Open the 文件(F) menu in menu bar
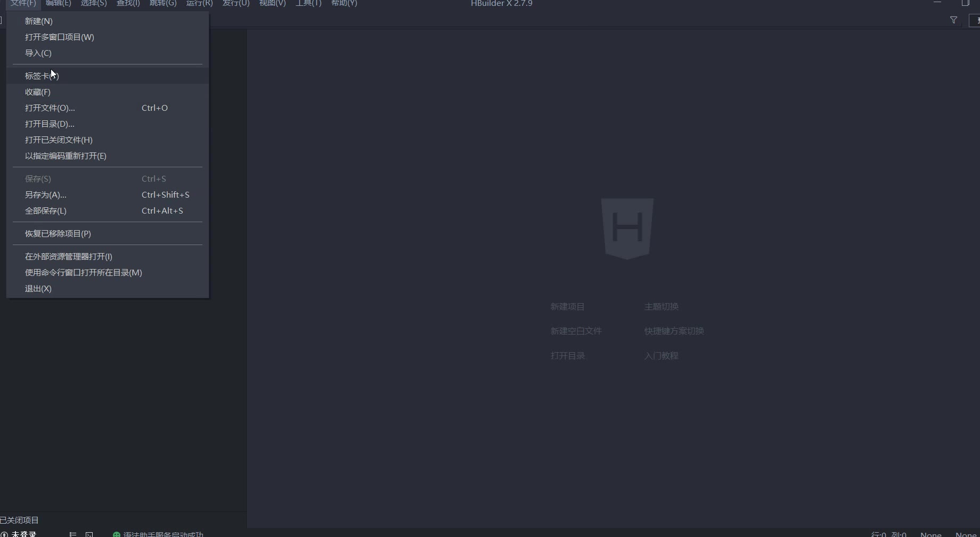The height and width of the screenshot is (537, 980). 23,3
